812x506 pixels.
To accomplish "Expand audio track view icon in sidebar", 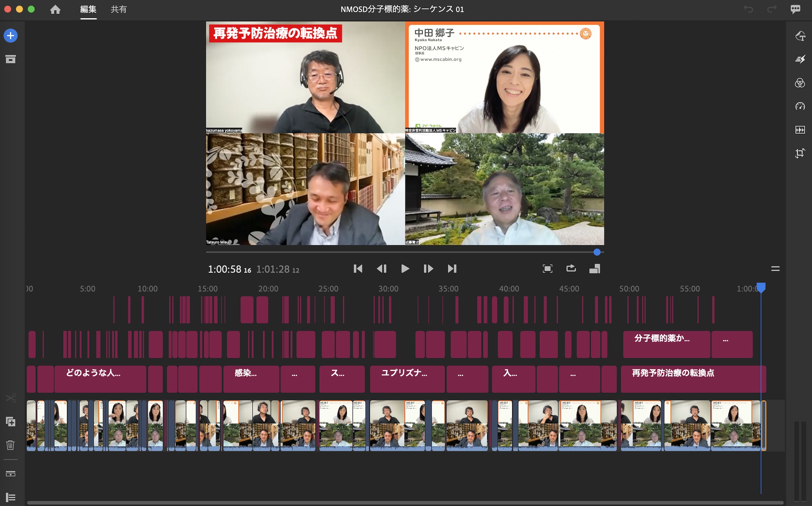I will click(x=11, y=474).
